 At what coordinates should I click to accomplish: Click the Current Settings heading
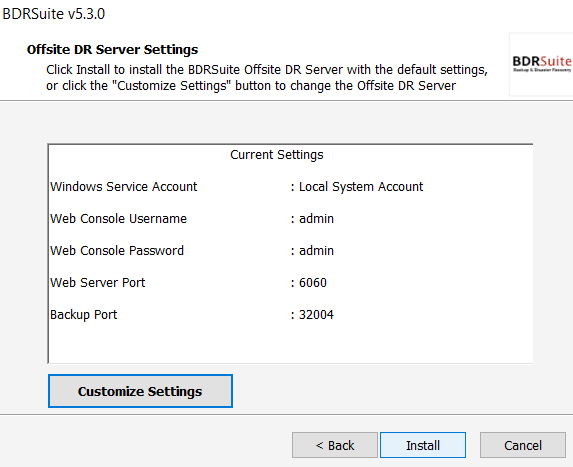tap(277, 155)
